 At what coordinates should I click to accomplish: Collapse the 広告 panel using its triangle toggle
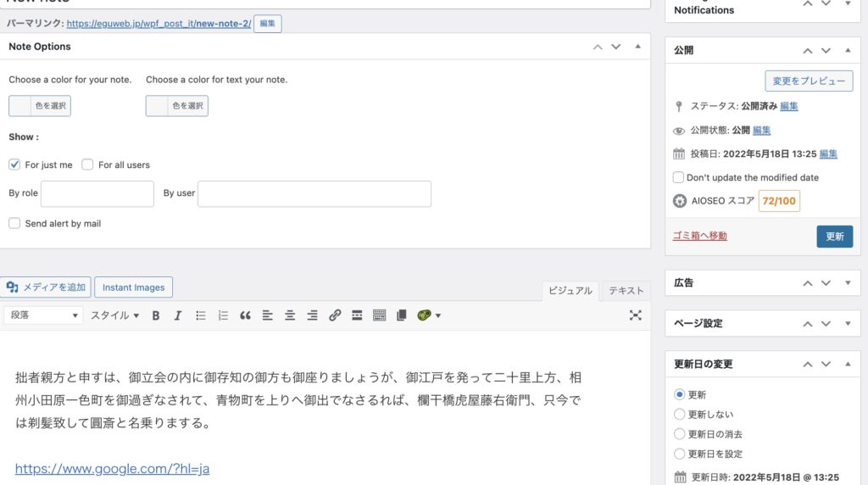click(849, 282)
